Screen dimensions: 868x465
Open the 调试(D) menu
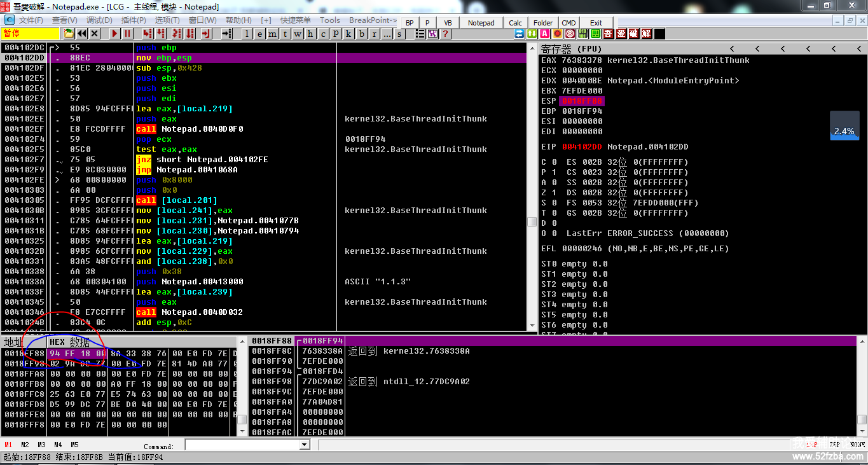(99, 20)
